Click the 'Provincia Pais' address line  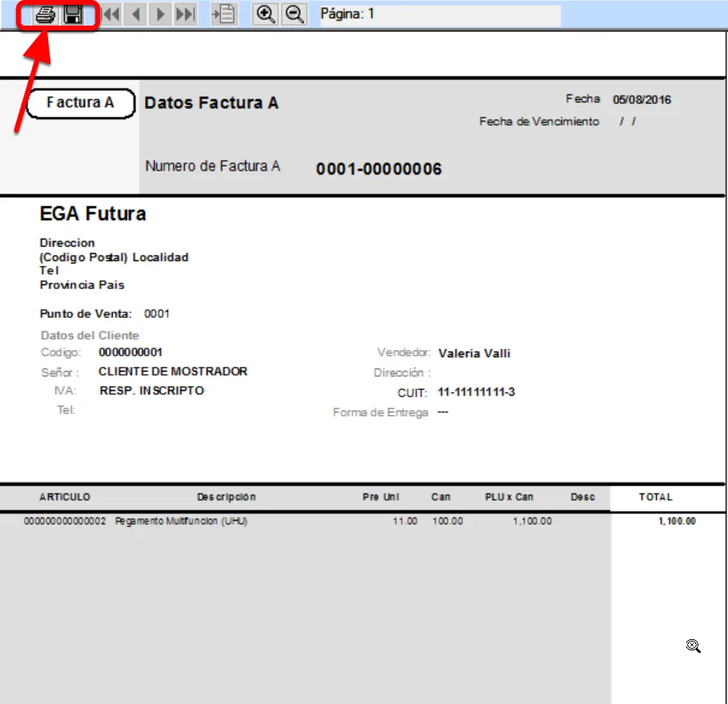[x=82, y=284]
